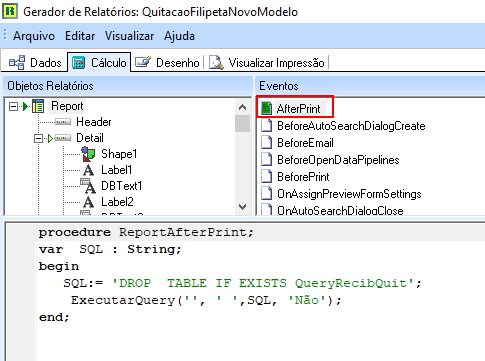Image resolution: width=485 pixels, height=361 pixels.
Task: Click the BeforeEmail event page icon
Action: point(266,143)
